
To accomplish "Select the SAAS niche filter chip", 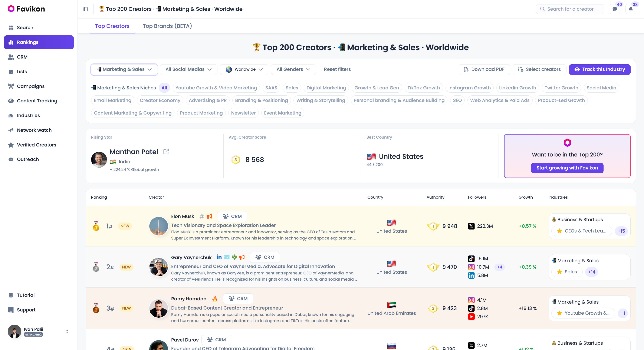I will click(x=271, y=88).
